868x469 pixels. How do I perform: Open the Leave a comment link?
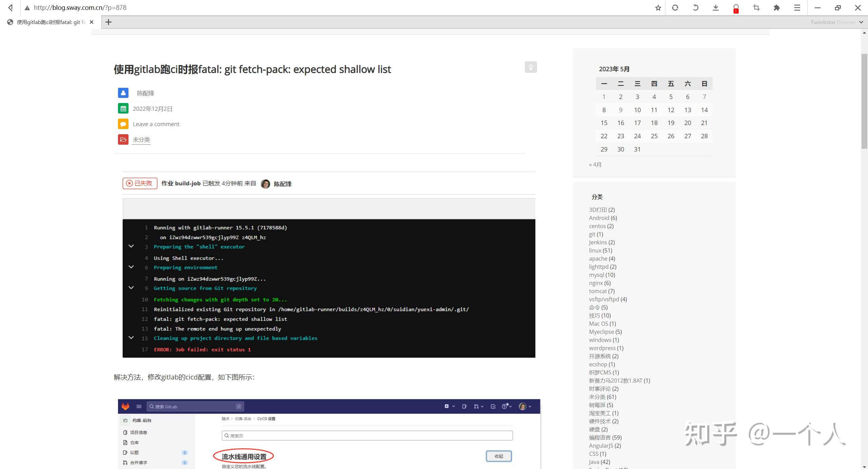(x=156, y=124)
